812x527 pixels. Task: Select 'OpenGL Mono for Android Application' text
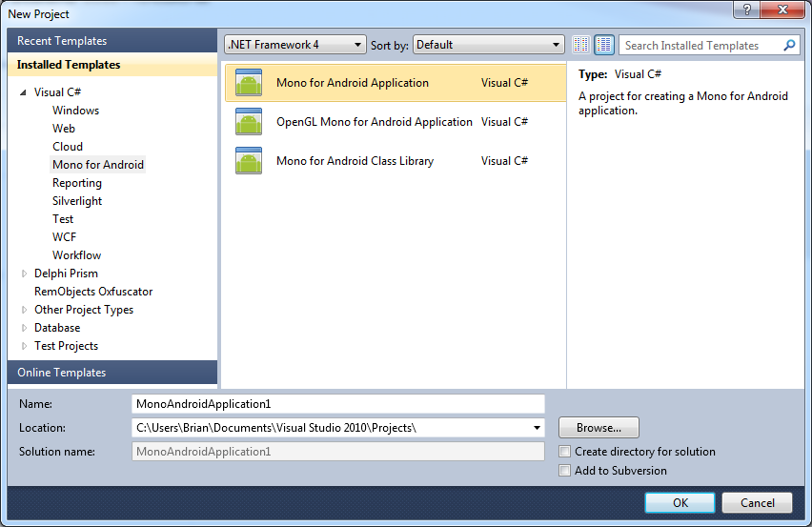click(x=375, y=122)
